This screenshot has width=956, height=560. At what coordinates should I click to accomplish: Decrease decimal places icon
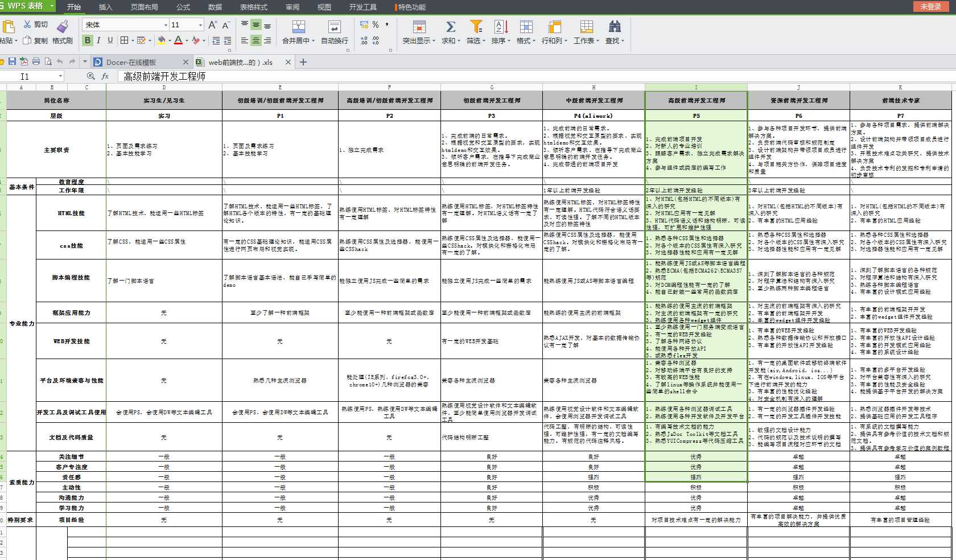click(x=376, y=40)
